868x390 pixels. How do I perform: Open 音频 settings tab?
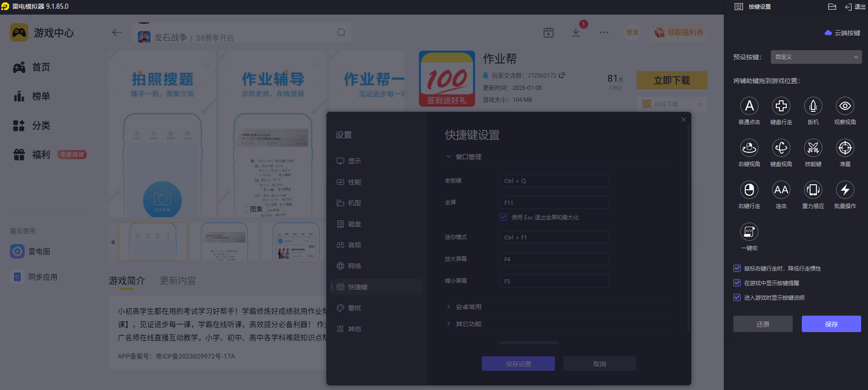(x=376, y=245)
